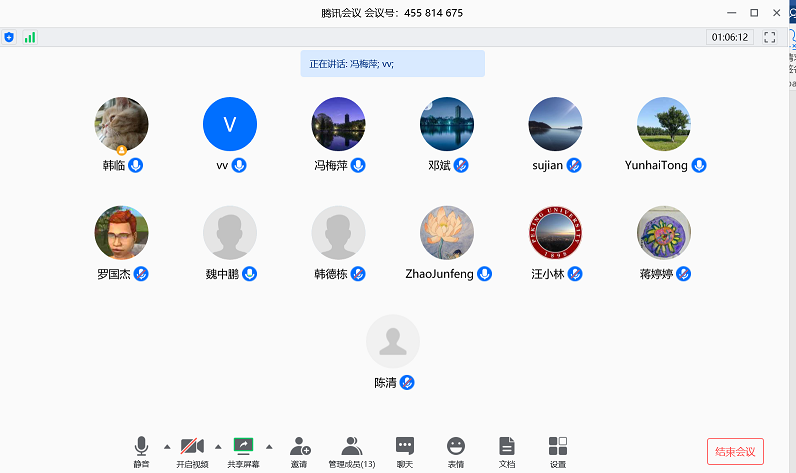Click the red 结束会议 button

point(735,451)
